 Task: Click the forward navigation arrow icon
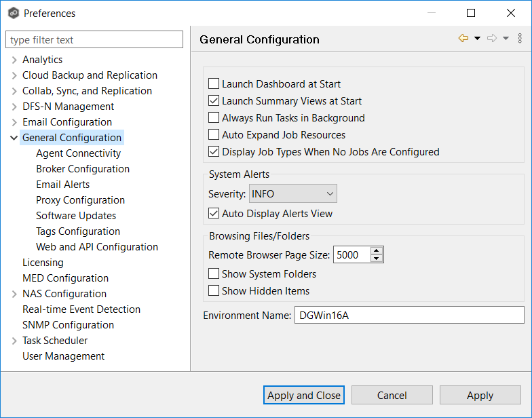[492, 39]
